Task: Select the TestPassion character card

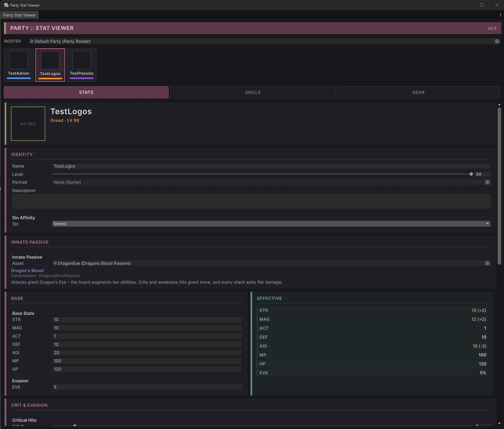Action: pyautogui.click(x=82, y=65)
